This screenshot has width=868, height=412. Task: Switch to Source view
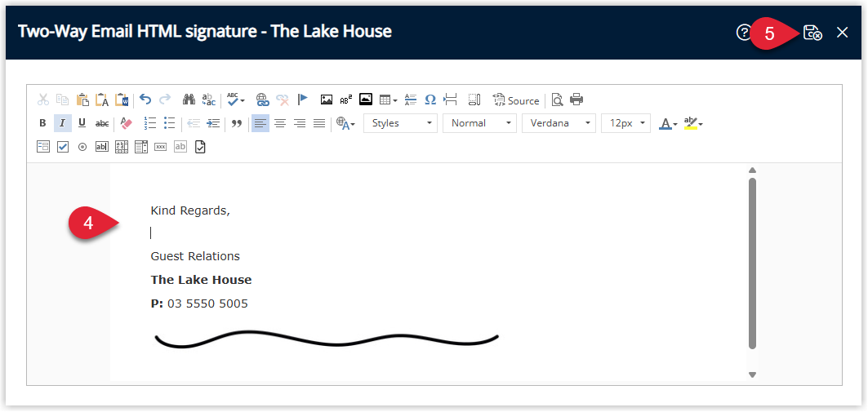click(516, 100)
